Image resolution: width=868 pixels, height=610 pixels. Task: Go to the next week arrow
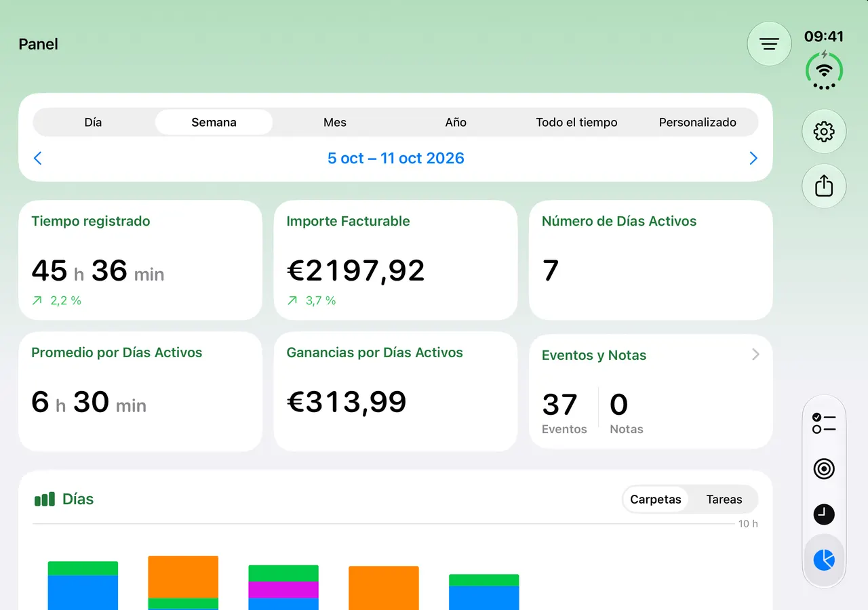(x=753, y=158)
